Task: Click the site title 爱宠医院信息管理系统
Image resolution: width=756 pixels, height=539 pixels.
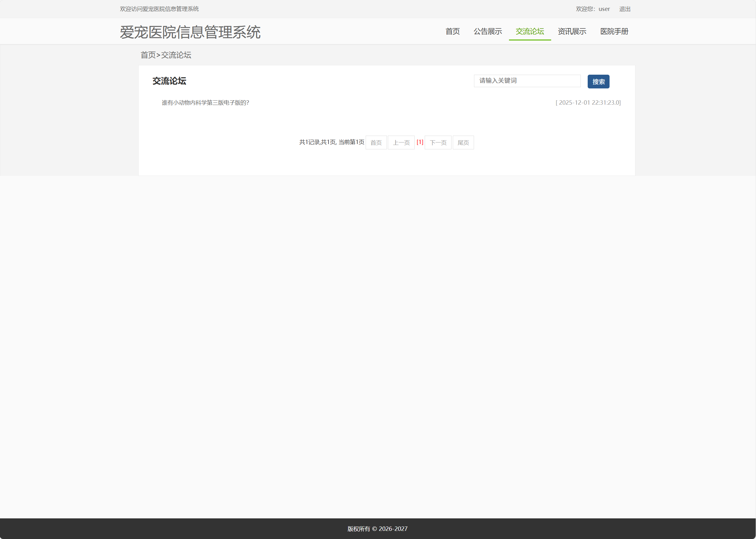Action: click(x=190, y=32)
